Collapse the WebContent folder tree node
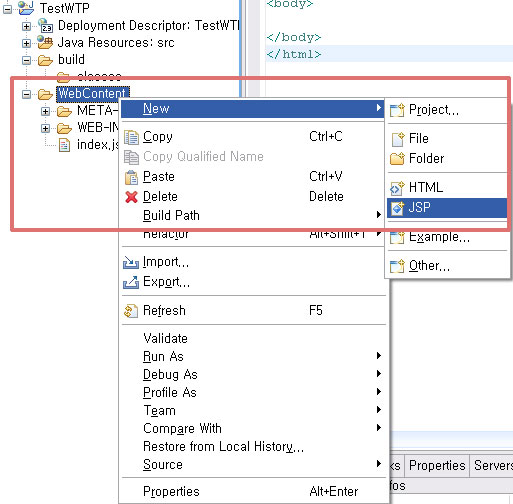This screenshot has width=513, height=504. point(26,94)
